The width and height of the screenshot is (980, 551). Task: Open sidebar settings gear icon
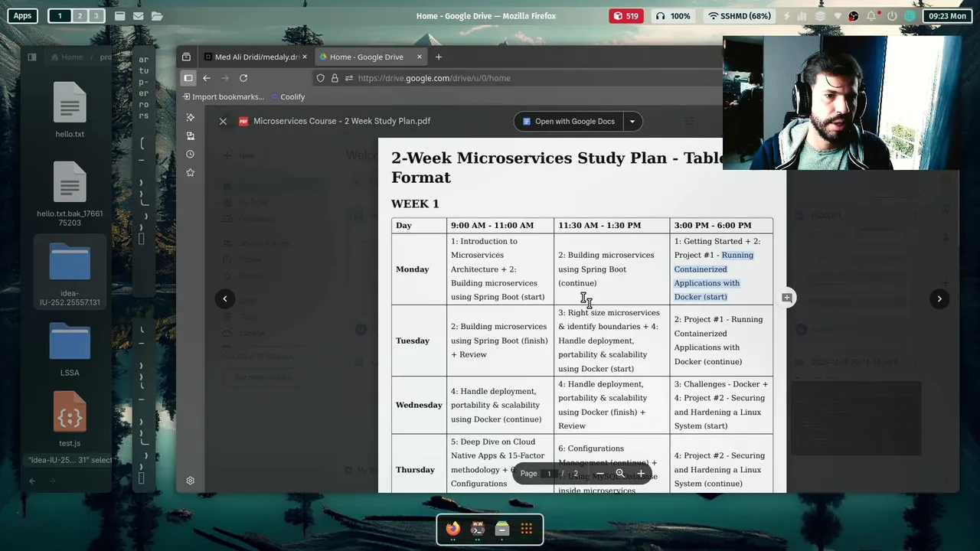pos(191,481)
